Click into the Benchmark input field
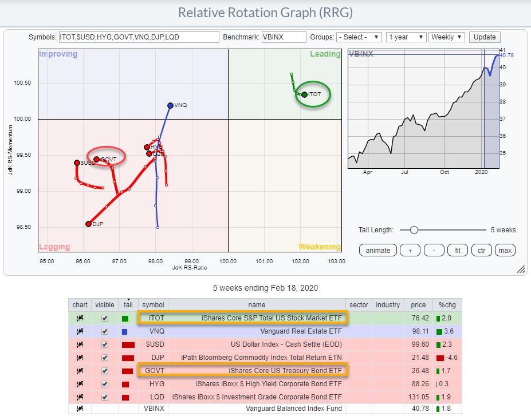Viewport: 531px width, 420px height. click(284, 37)
